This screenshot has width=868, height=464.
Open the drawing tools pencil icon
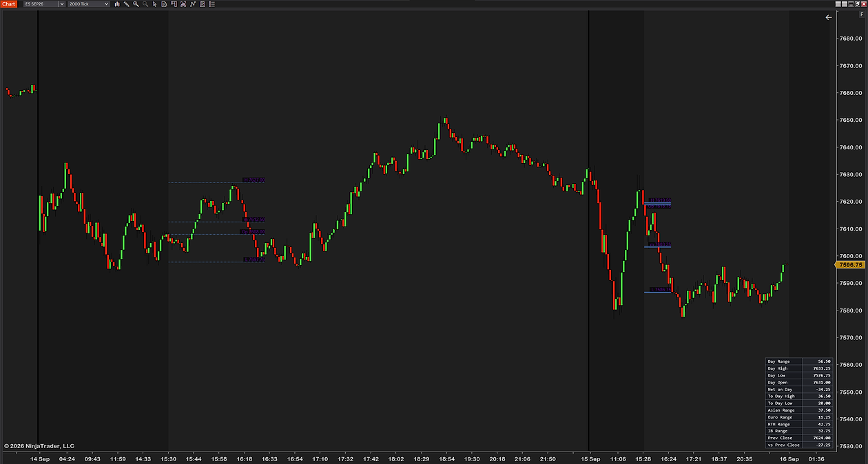(x=126, y=4)
